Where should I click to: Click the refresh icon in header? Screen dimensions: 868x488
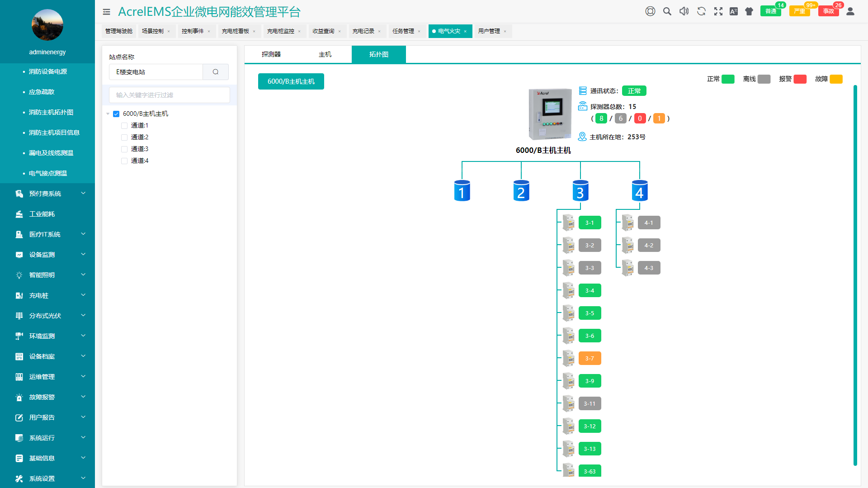coord(701,11)
